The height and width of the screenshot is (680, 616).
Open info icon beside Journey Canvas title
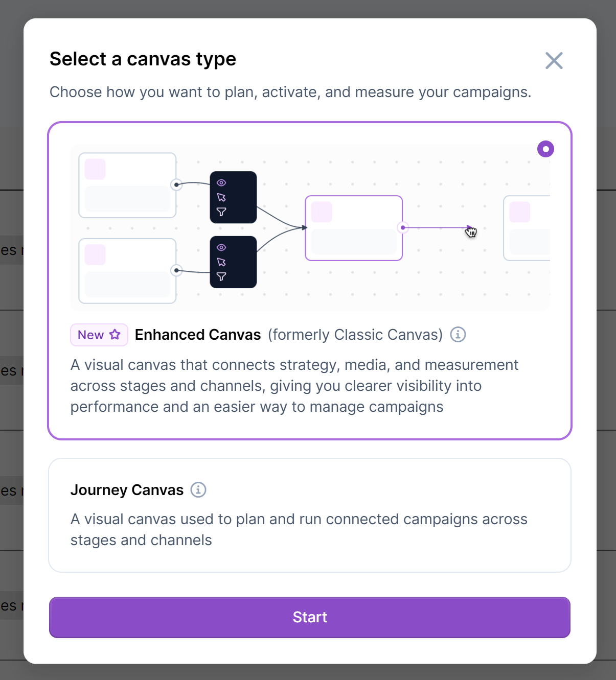coord(198,490)
